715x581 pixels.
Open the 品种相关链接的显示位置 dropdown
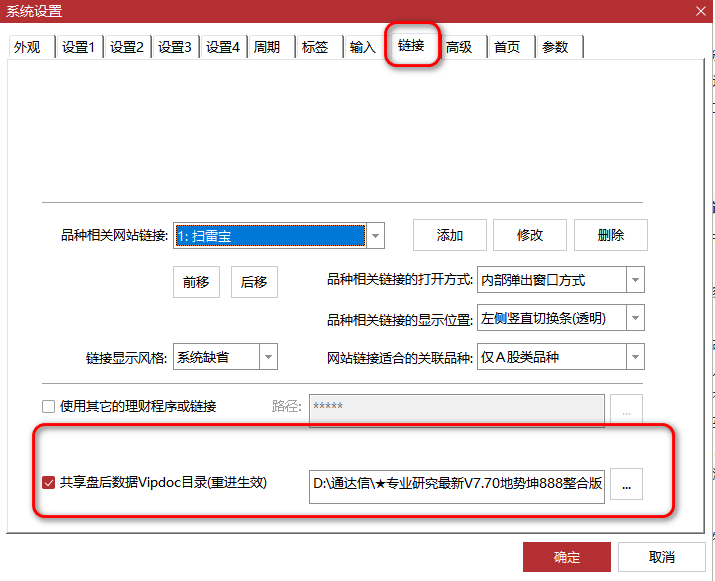635,318
